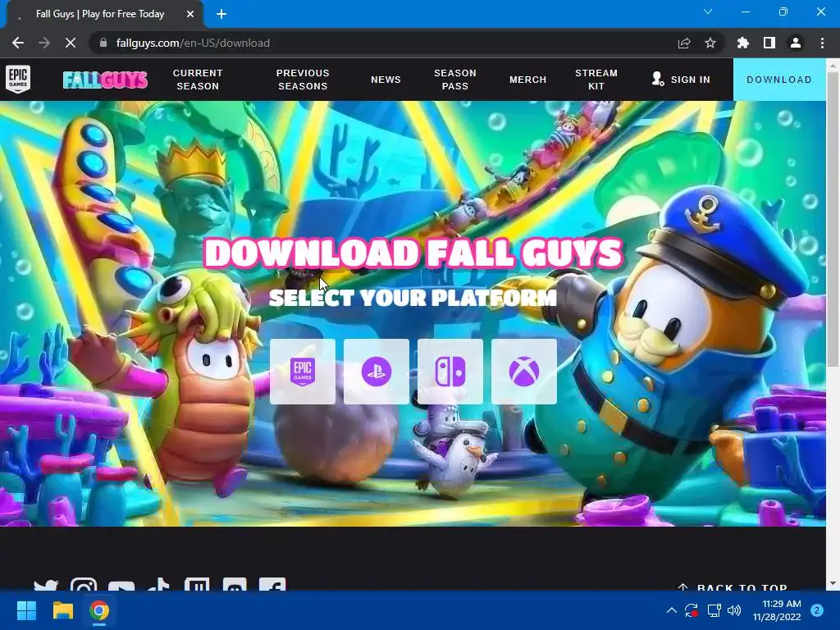Viewport: 840px width, 630px height.
Task: Click the cyan DOWNLOAD button
Action: (779, 80)
